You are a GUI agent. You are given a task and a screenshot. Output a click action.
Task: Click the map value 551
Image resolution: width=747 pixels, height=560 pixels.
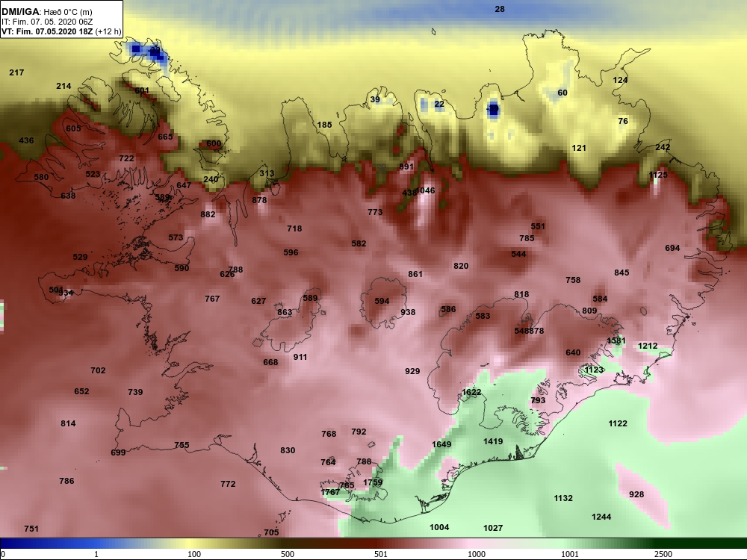pos(538,227)
